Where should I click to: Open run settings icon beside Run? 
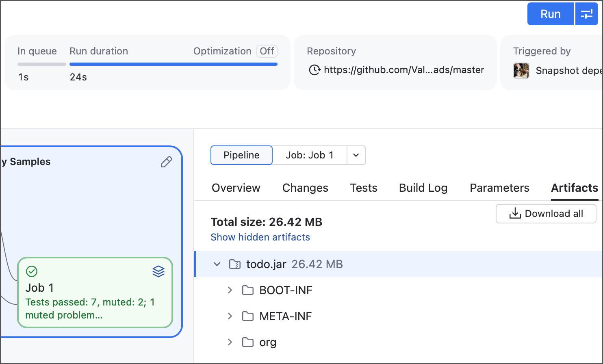[587, 14]
